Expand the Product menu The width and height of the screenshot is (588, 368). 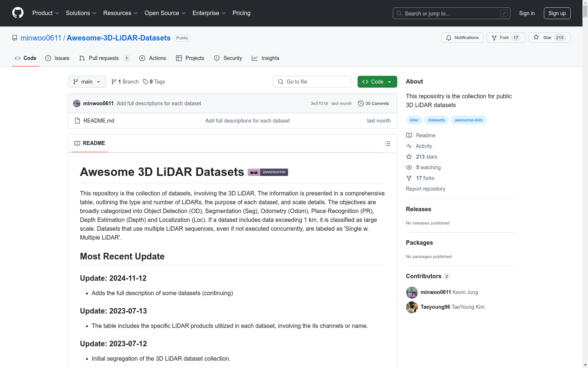[x=46, y=13]
